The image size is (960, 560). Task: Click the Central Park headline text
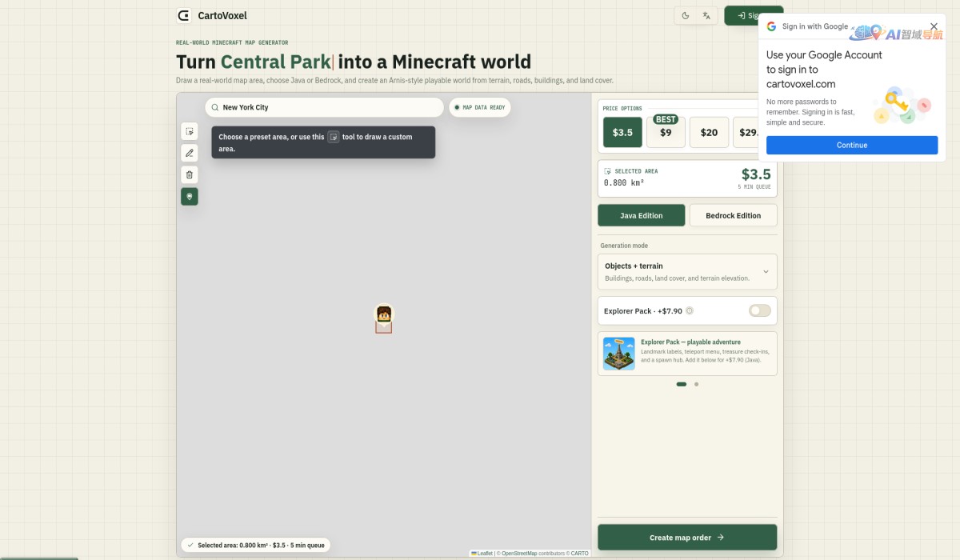275,62
